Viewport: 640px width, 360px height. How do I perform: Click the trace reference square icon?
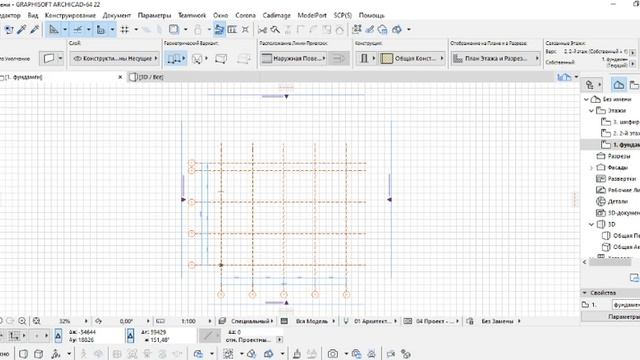click(174, 29)
